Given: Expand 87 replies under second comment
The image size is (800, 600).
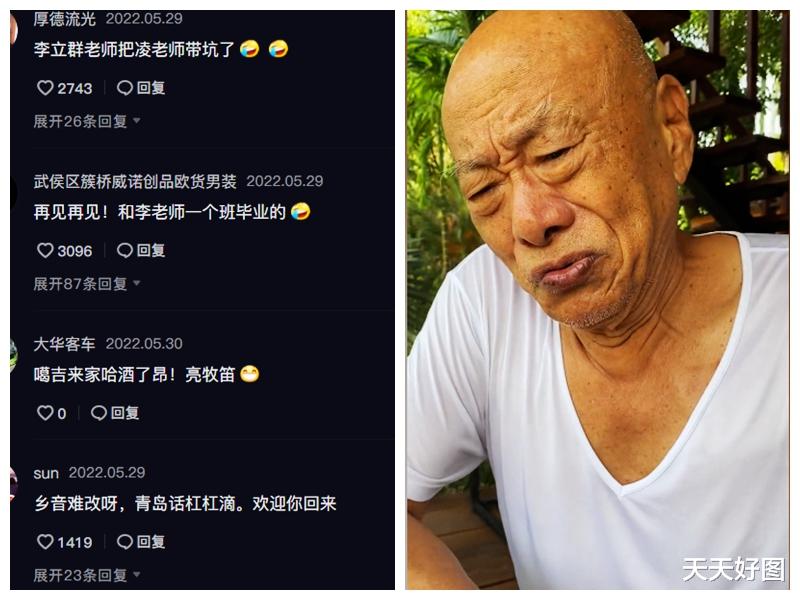Looking at the screenshot, I should coord(87,284).
